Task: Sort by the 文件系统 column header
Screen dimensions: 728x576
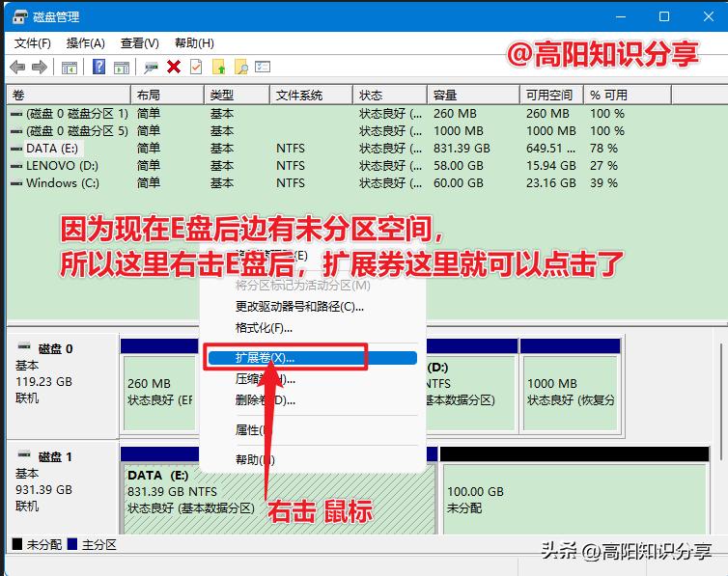Action: [x=311, y=96]
